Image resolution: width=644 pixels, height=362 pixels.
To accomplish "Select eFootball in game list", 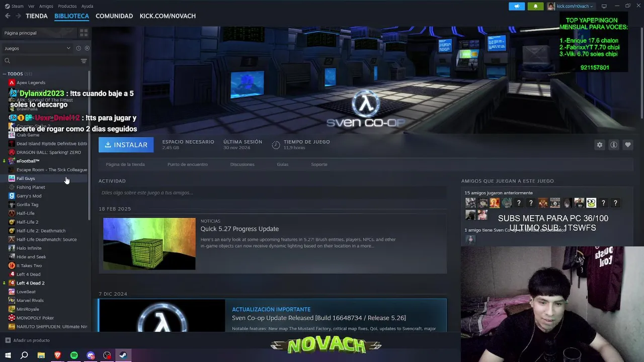I will [28, 161].
